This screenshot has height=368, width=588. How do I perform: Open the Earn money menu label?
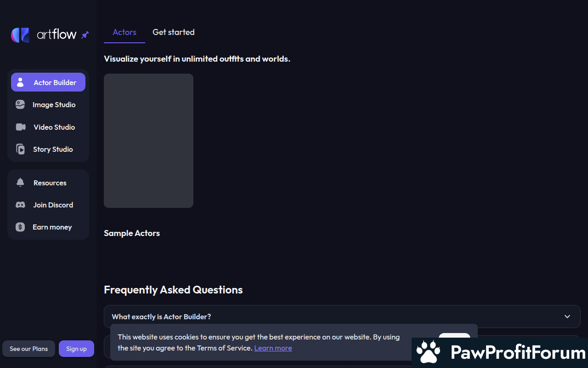[52, 227]
